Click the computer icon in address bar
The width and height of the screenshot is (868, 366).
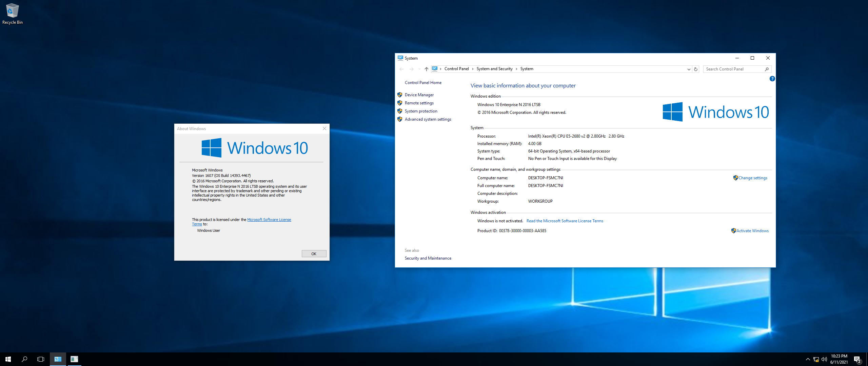point(435,69)
